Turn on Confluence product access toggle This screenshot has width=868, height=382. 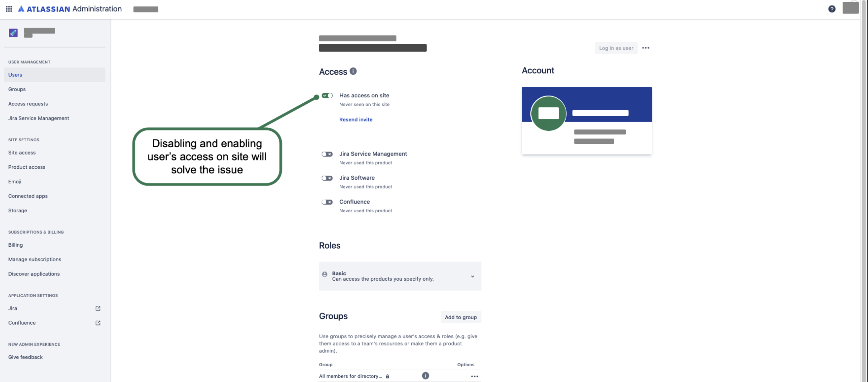[x=327, y=202]
